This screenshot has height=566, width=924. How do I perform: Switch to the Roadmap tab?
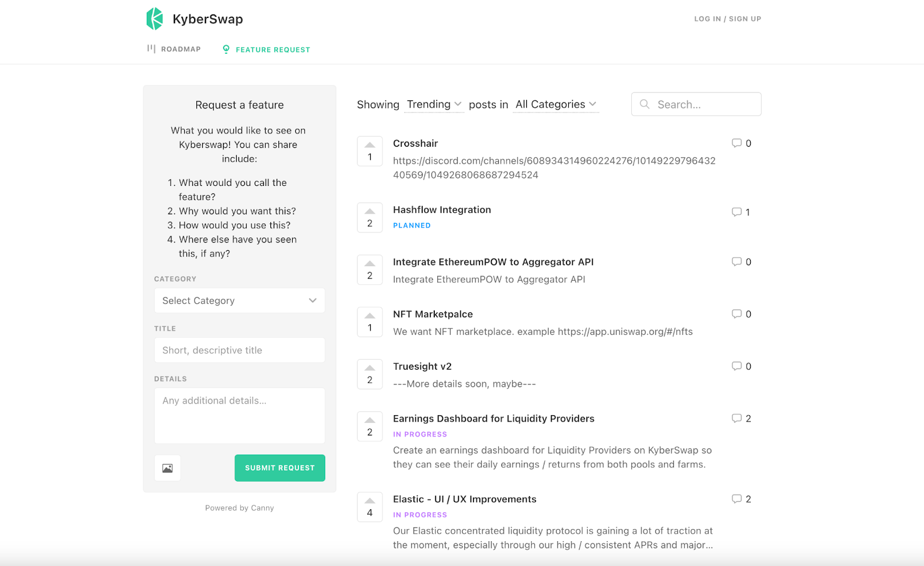[x=173, y=49]
